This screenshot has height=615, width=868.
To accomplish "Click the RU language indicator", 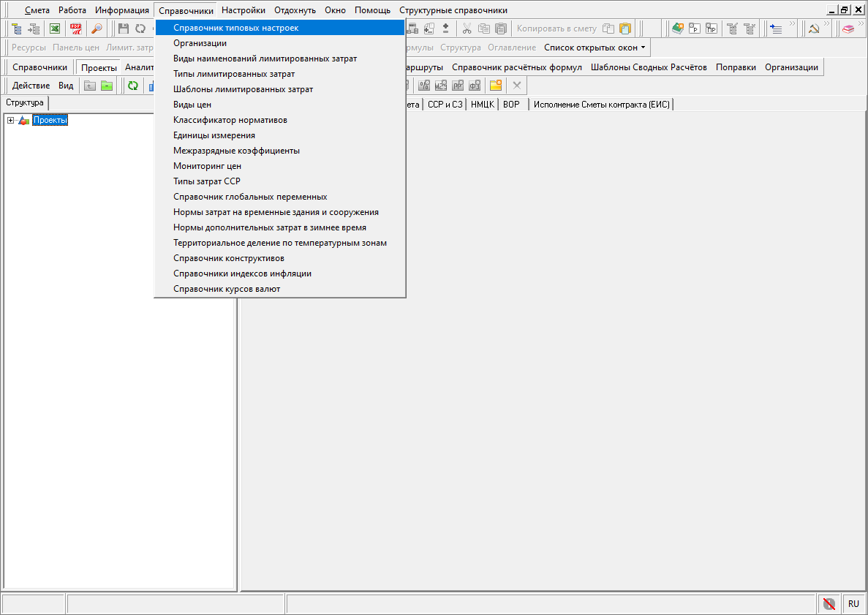I will [x=853, y=604].
